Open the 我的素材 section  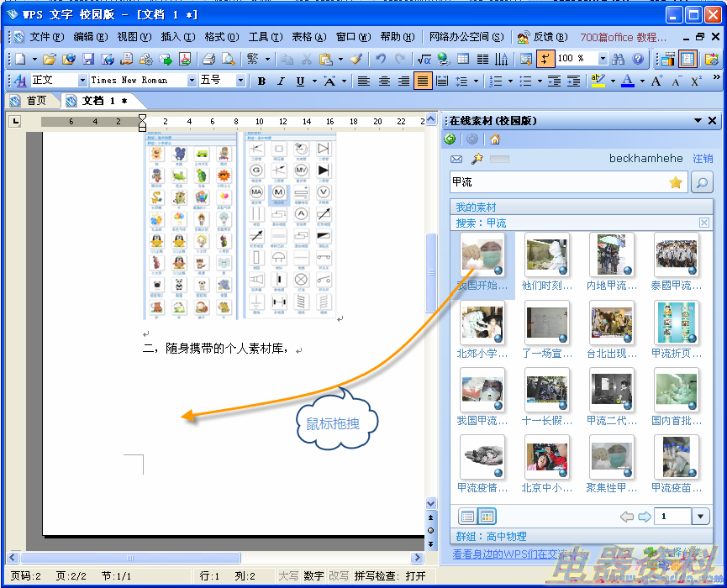pos(477,207)
